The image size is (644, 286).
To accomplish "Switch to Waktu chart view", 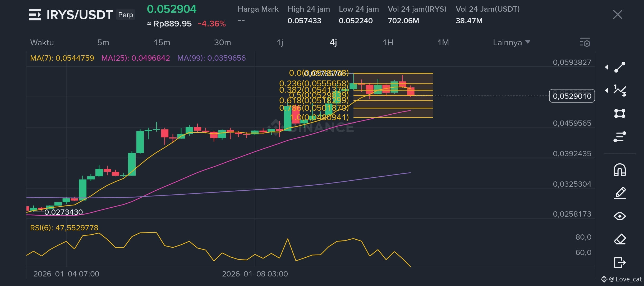I will (42, 42).
